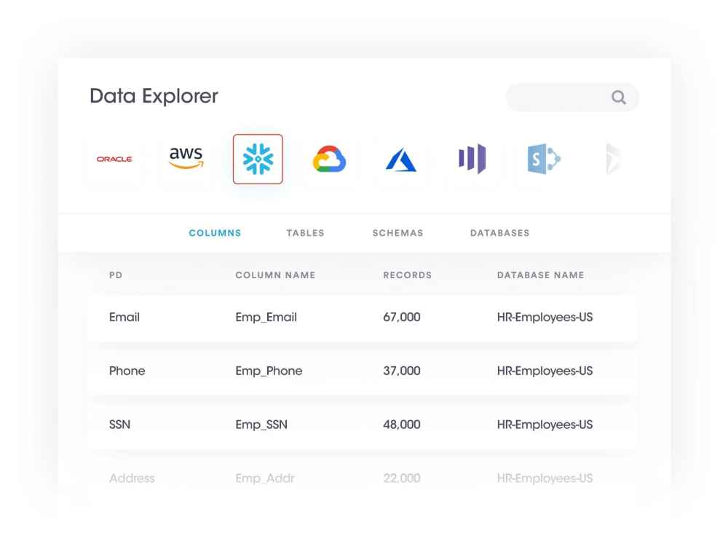728x560 pixels.
Task: Open the faded Address row
Action: pyautogui.click(x=362, y=478)
